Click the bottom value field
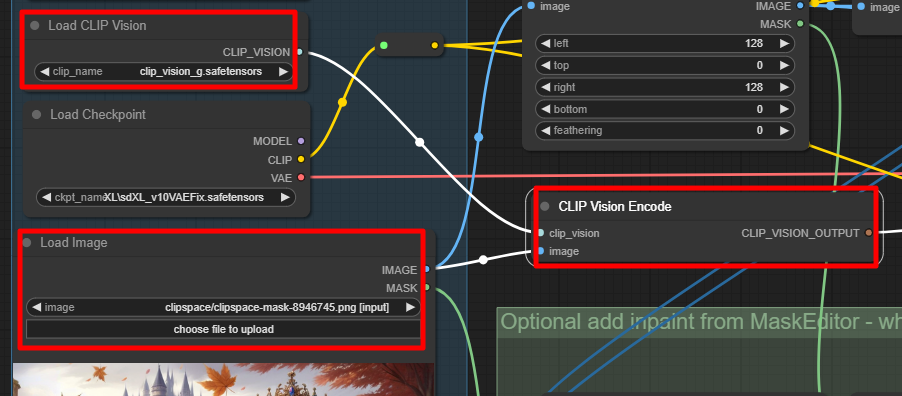 pyautogui.click(x=664, y=109)
